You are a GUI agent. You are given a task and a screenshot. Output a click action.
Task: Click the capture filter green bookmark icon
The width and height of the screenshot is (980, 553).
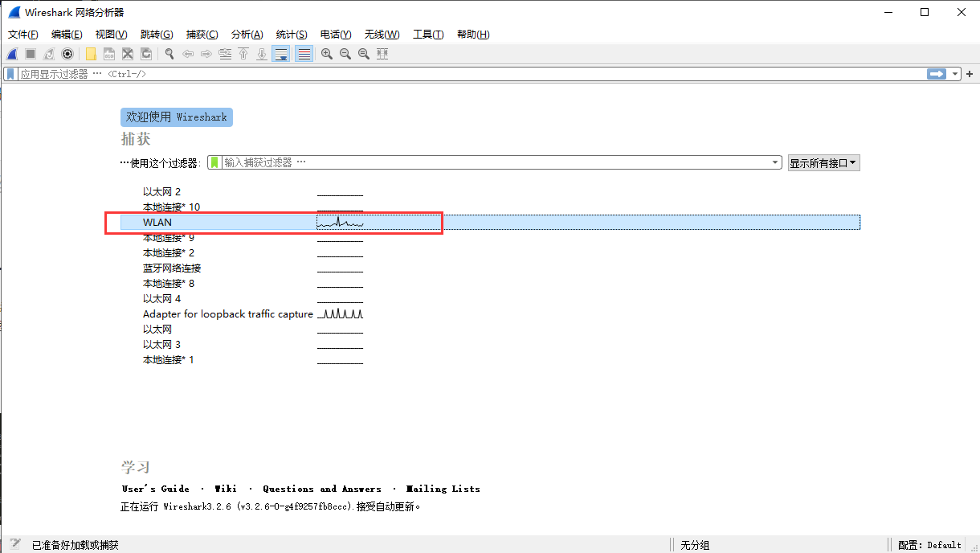214,162
